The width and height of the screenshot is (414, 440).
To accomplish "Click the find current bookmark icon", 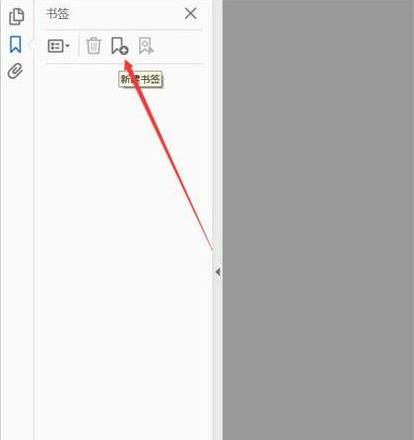I will click(146, 46).
